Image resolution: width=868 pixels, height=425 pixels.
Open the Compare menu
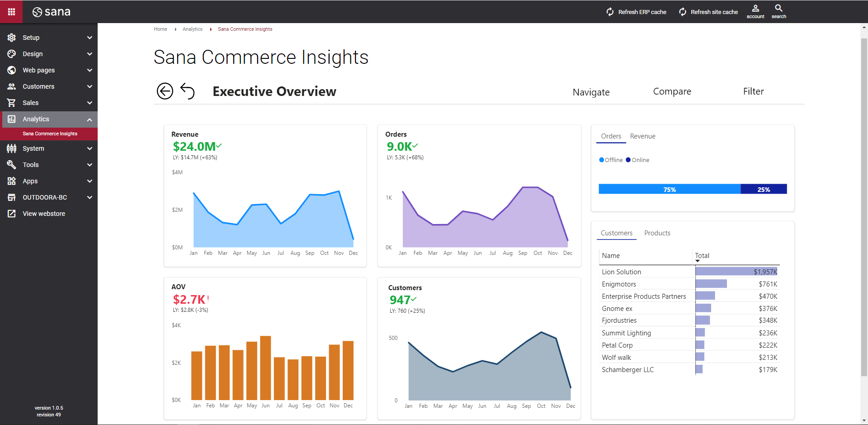coord(672,91)
